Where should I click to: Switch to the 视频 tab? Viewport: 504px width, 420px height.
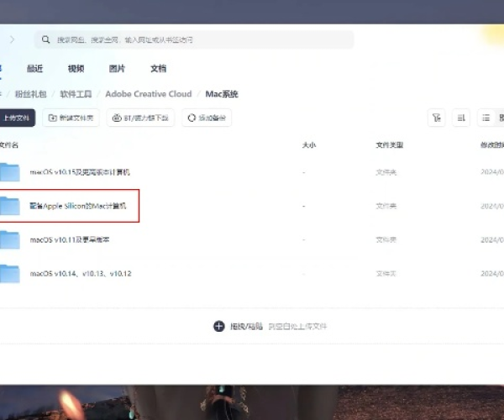coord(76,68)
